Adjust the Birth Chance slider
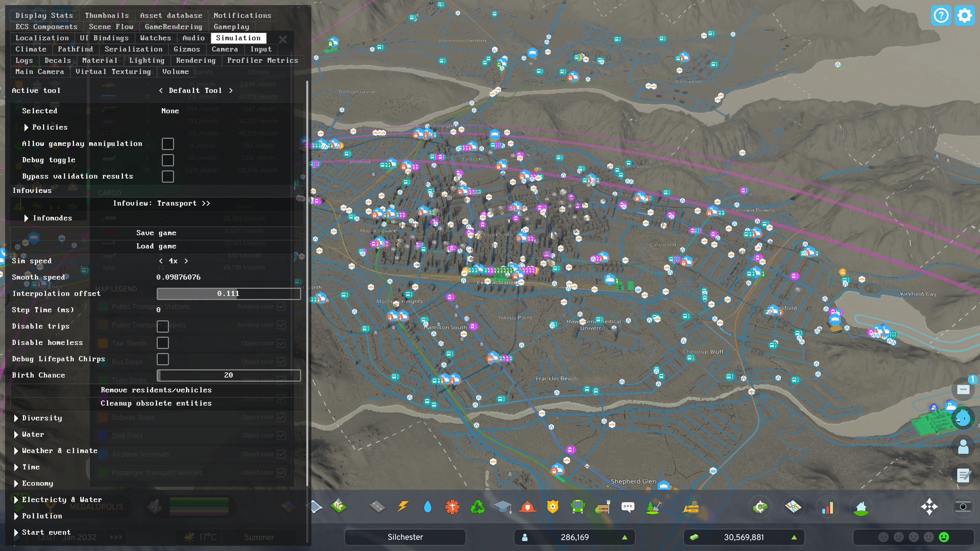 point(228,375)
